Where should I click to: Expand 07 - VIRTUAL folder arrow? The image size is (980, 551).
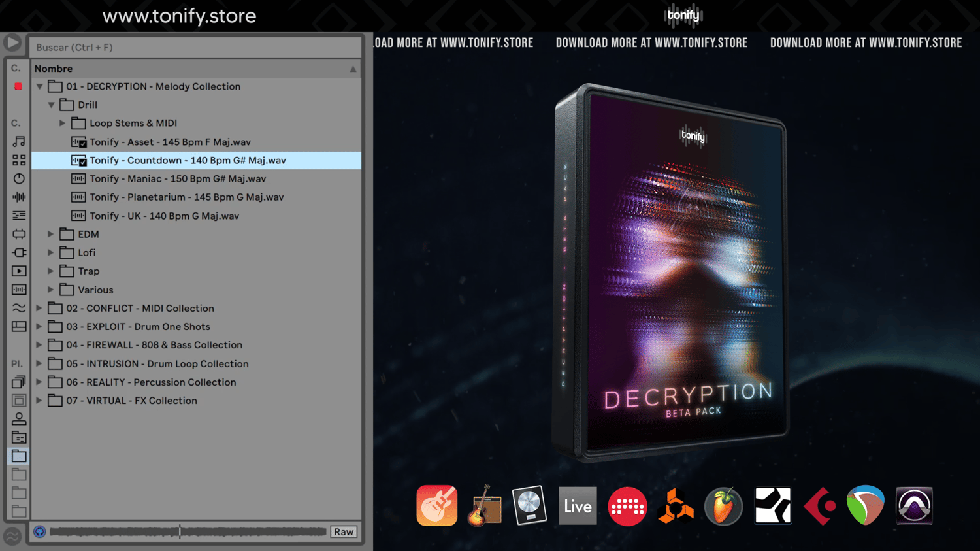tap(39, 400)
